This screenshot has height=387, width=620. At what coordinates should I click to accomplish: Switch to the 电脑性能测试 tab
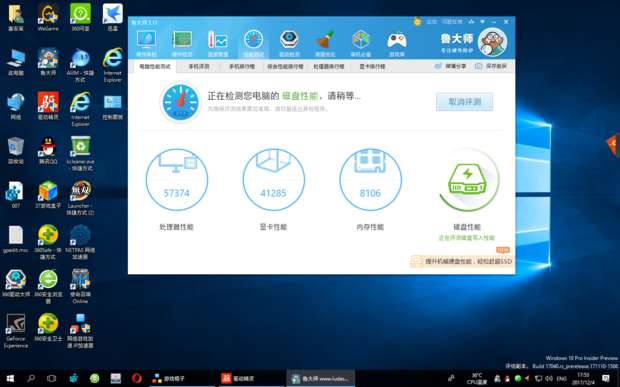[x=155, y=66]
